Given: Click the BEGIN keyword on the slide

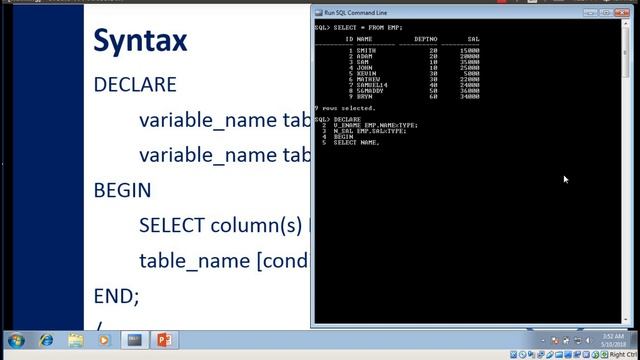Looking at the screenshot, I should click(x=122, y=191).
